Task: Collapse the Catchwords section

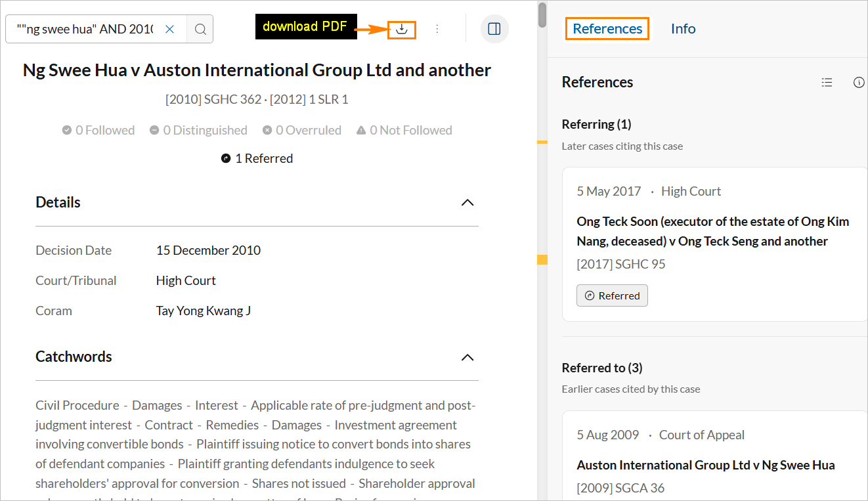Action: (467, 357)
